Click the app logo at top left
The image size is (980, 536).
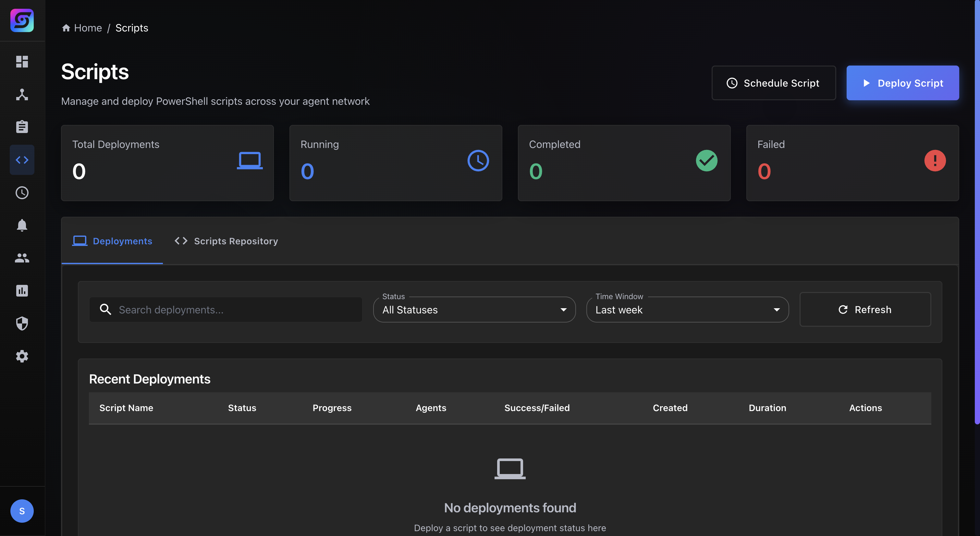[x=22, y=20]
